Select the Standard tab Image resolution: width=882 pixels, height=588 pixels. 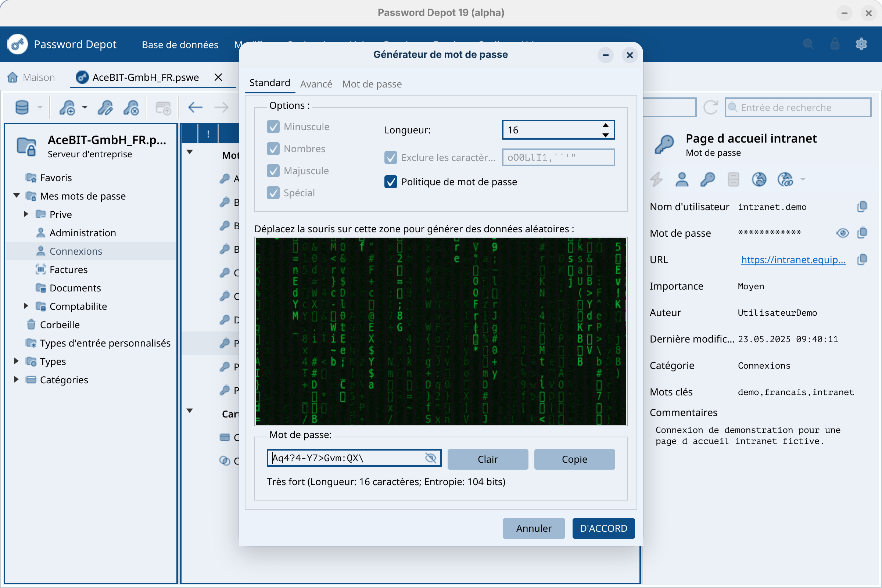[x=270, y=83]
